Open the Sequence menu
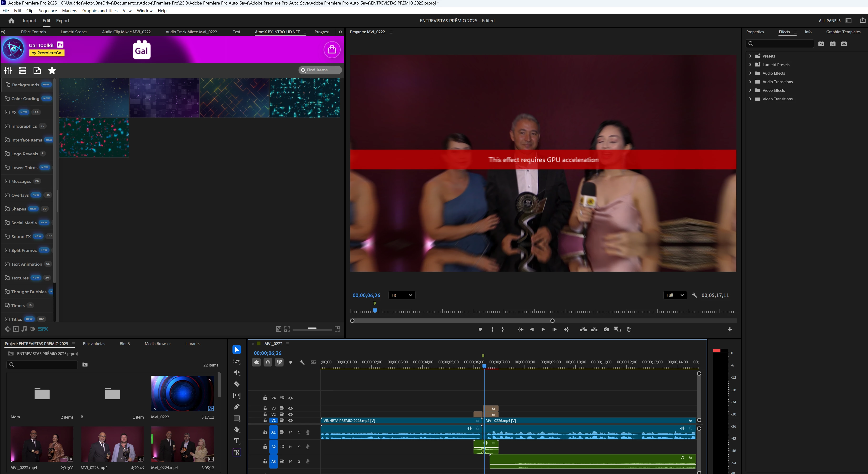The image size is (868, 474). [x=48, y=10]
